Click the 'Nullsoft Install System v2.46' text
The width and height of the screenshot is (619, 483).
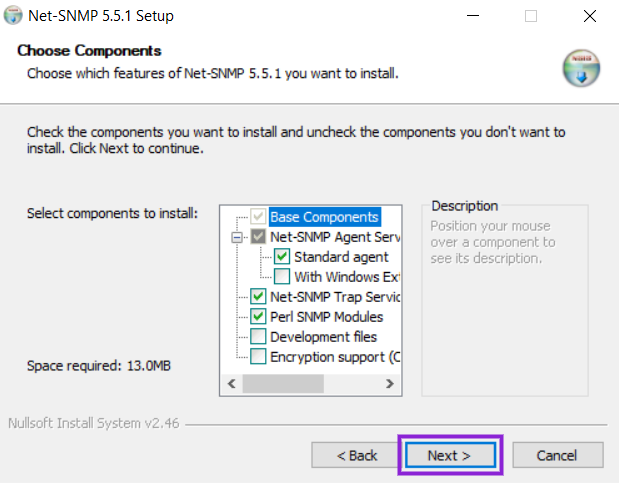94,423
